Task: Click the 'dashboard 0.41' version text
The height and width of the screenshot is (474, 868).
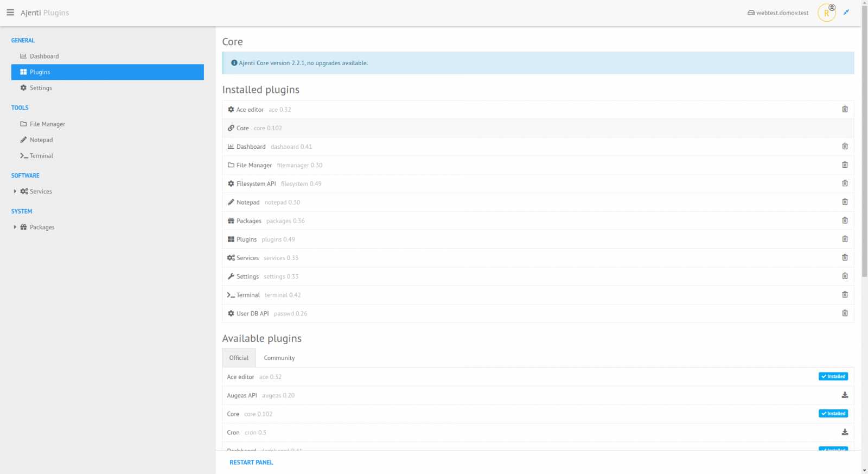Action: [291, 147]
